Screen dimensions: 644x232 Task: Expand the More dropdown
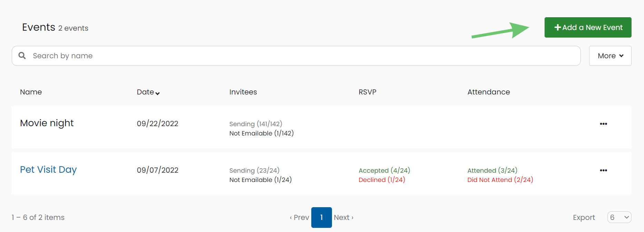click(610, 56)
